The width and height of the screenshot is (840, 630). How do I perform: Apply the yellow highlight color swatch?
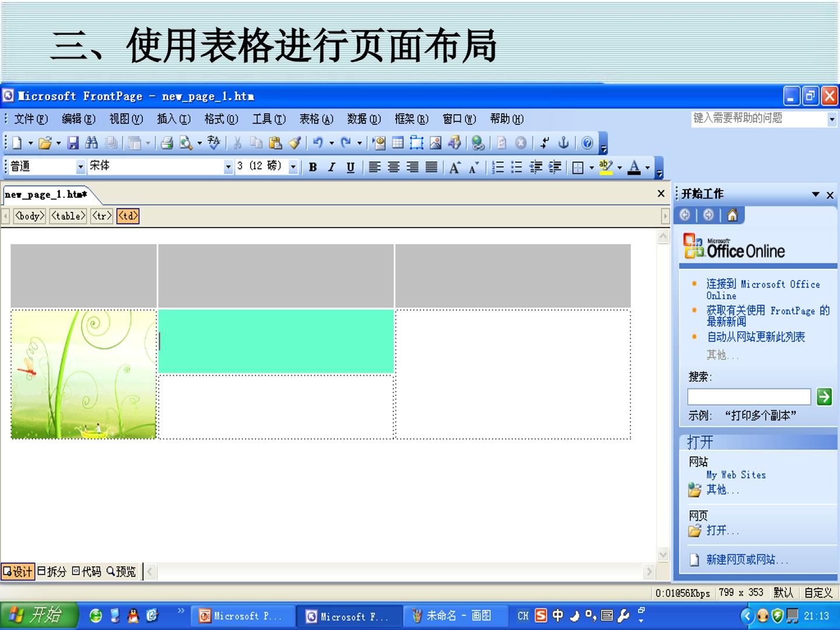[606, 167]
